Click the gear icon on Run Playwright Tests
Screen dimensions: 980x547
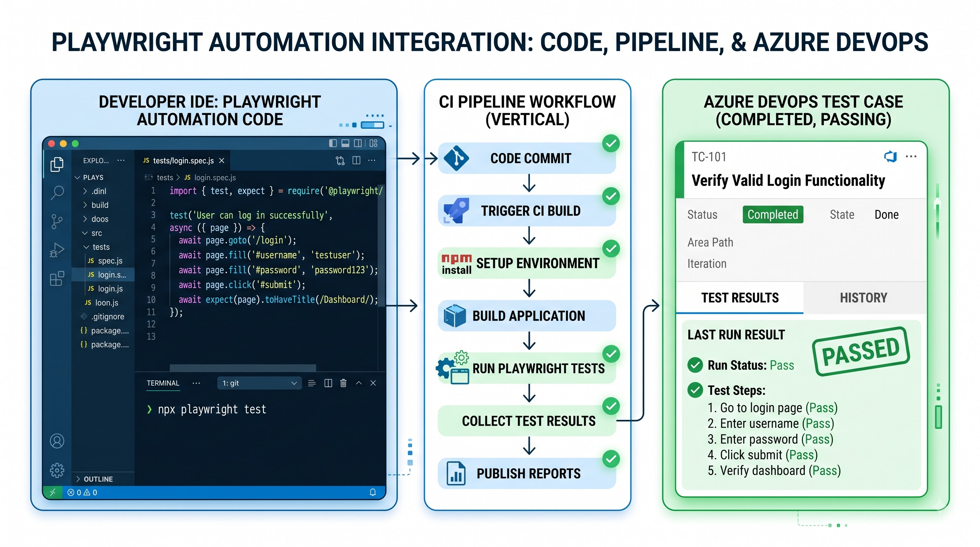point(453,368)
